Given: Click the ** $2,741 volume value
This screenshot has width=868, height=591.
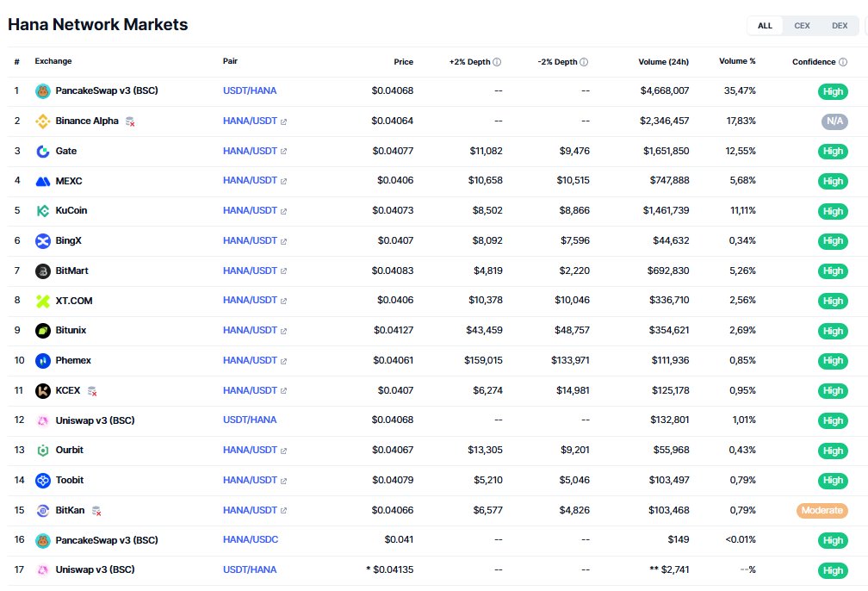Looking at the screenshot, I should 669,570.
